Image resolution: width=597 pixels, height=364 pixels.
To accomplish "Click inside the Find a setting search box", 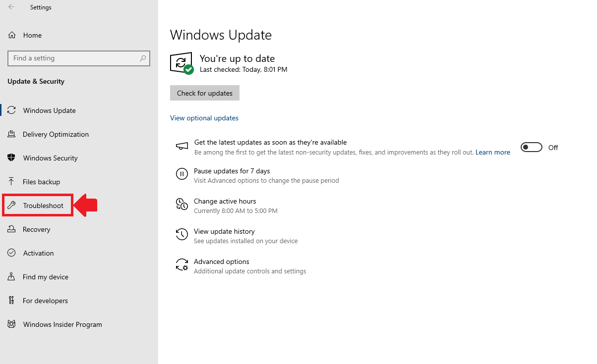I will point(78,58).
